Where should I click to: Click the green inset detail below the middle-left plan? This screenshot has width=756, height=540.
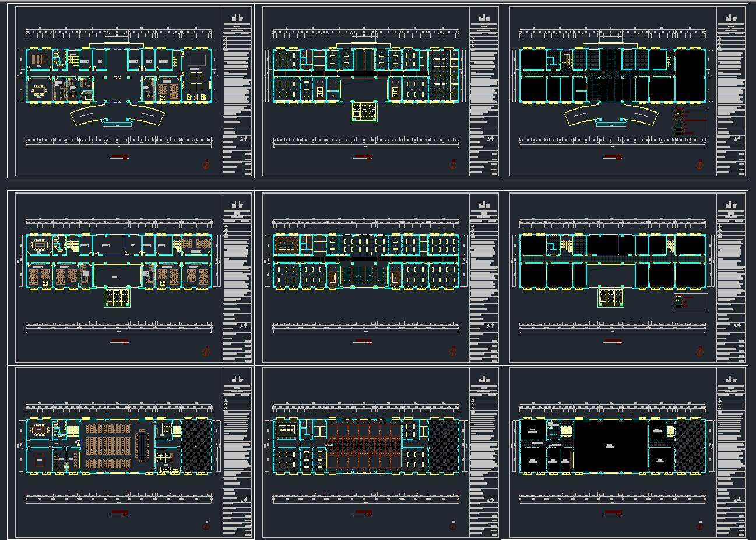pyautogui.click(x=117, y=296)
